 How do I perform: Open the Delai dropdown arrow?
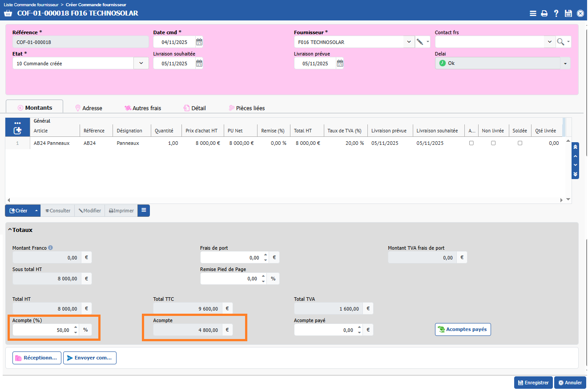click(x=565, y=64)
